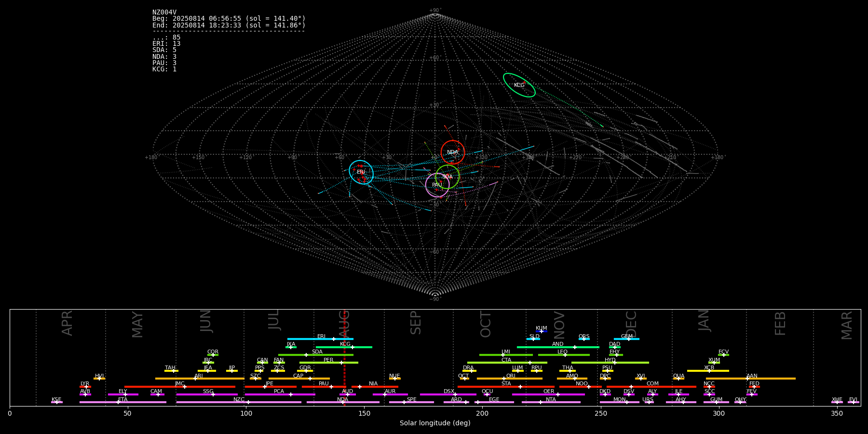Click the JMC shower bar in the timeline
Image resolution: width=868 pixels, height=434 pixels.
pos(180,387)
